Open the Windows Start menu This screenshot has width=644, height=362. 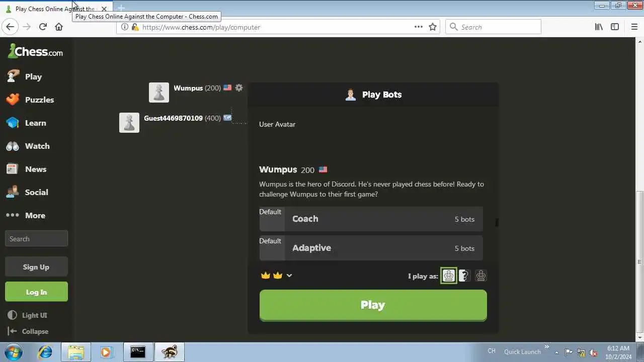[x=14, y=352]
